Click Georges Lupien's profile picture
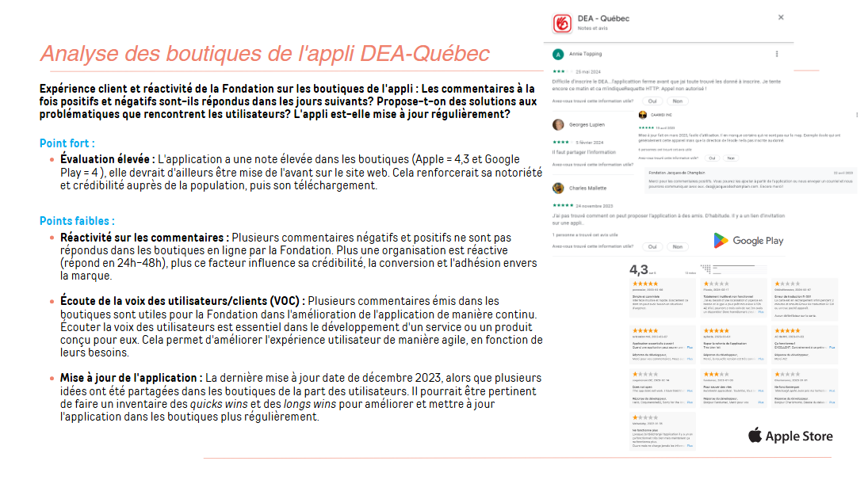868x480 pixels. pyautogui.click(x=559, y=124)
